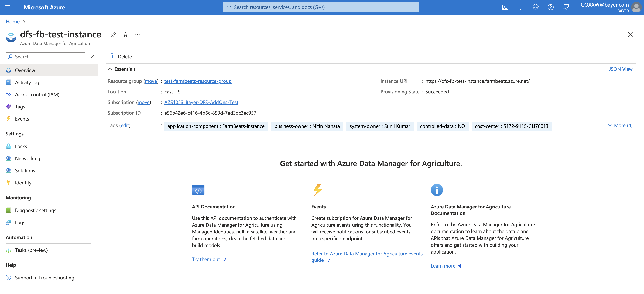This screenshot has width=644, height=294.
Task: Open the notifications bell
Action: click(520, 7)
